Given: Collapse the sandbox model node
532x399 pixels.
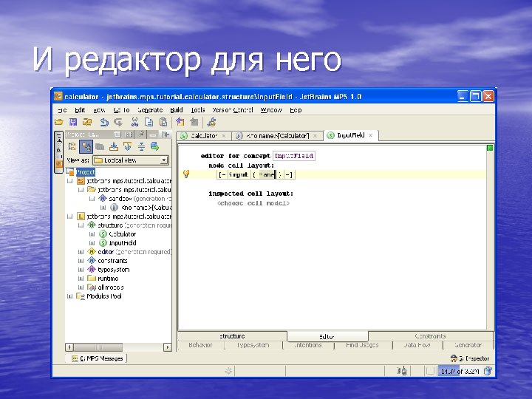Looking at the screenshot, I should pos(92,199).
